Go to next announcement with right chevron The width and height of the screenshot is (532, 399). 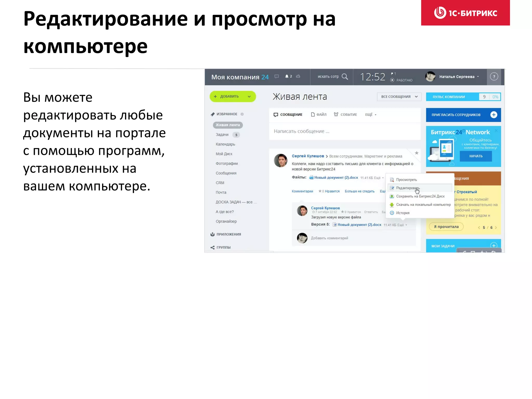[x=496, y=228]
